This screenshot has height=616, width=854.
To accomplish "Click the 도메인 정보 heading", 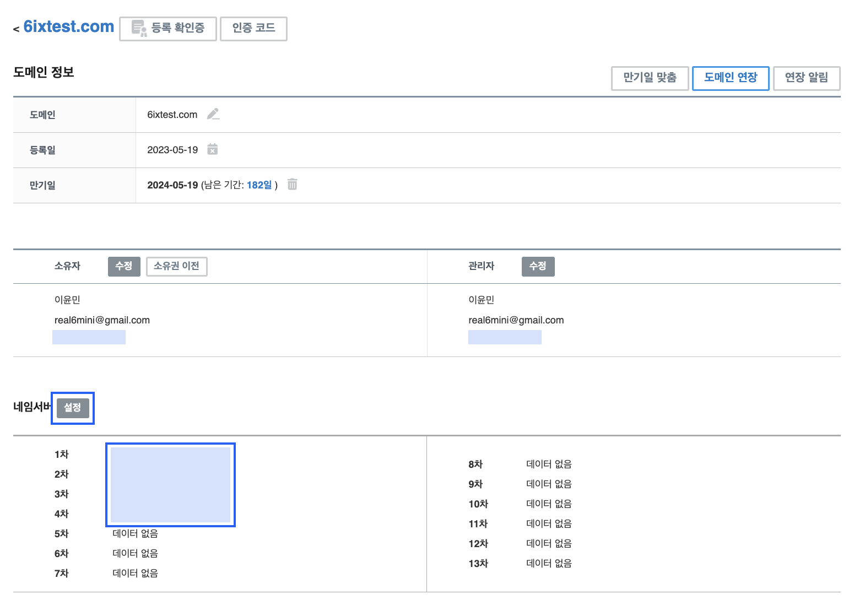I will (44, 72).
